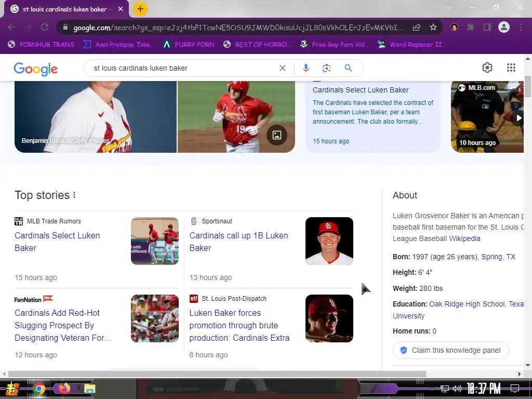Open the tab search chevron in title bar

[x=448, y=7]
